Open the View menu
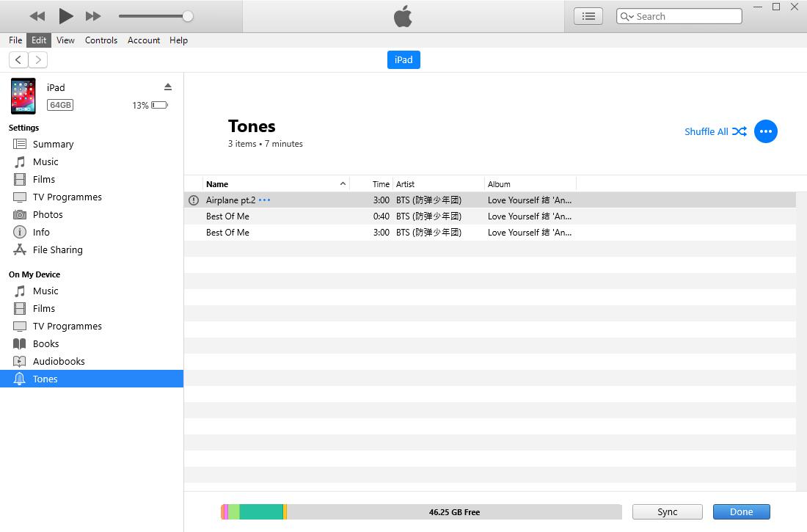The image size is (807, 532). pos(65,40)
